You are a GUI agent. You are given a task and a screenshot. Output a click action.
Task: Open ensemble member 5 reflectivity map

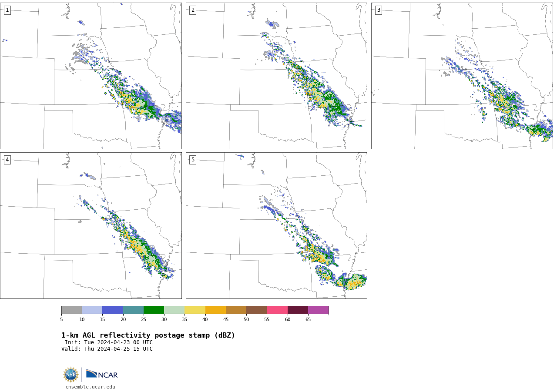(x=276, y=225)
